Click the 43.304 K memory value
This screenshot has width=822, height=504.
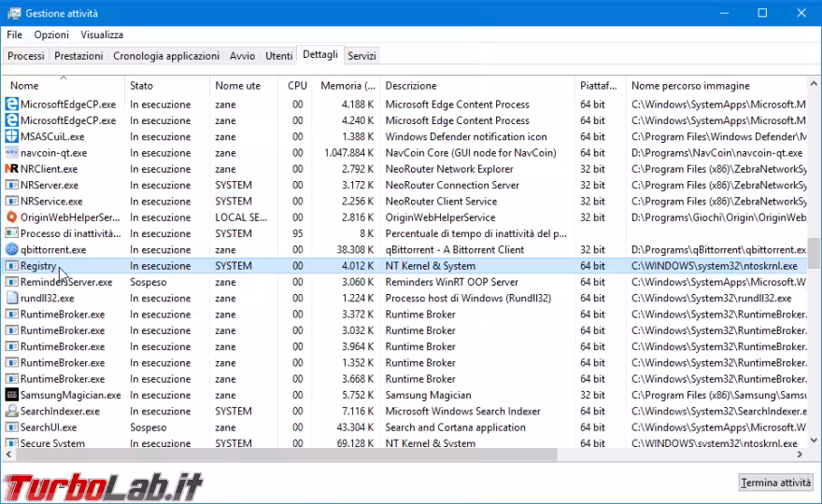click(357, 427)
